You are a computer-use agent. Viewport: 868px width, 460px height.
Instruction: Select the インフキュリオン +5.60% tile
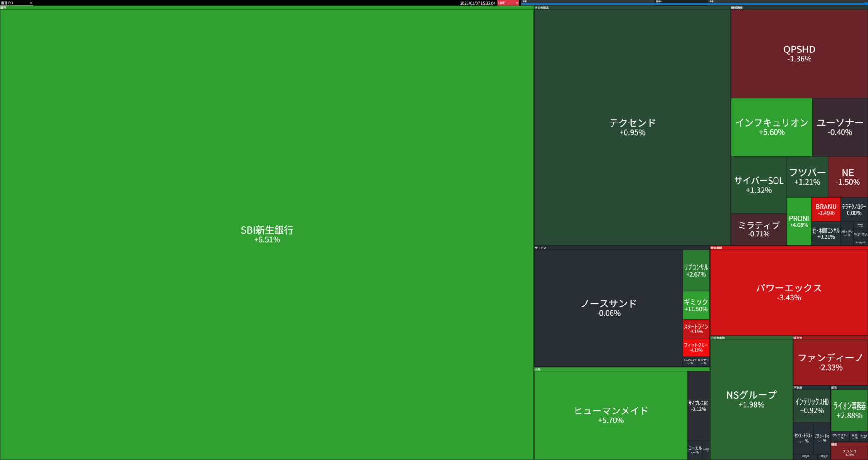pos(771,127)
